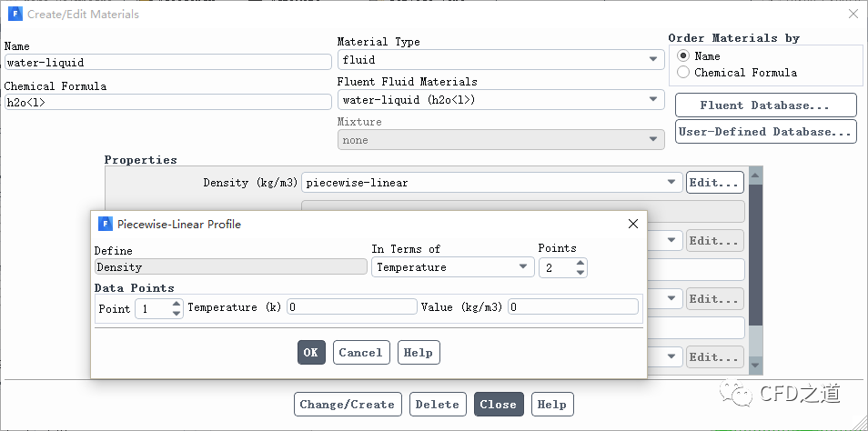Open the User-Defined Database

click(x=765, y=132)
